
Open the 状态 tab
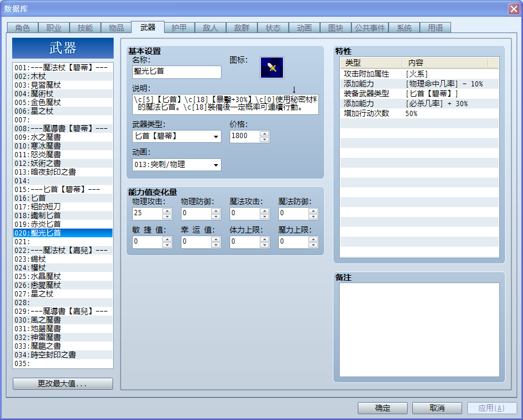tap(273, 28)
